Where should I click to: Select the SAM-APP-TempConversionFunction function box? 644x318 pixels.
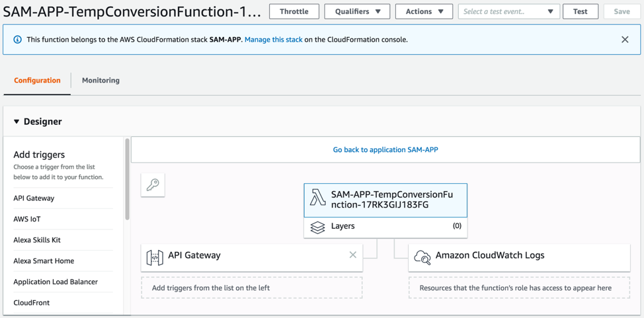coord(385,200)
